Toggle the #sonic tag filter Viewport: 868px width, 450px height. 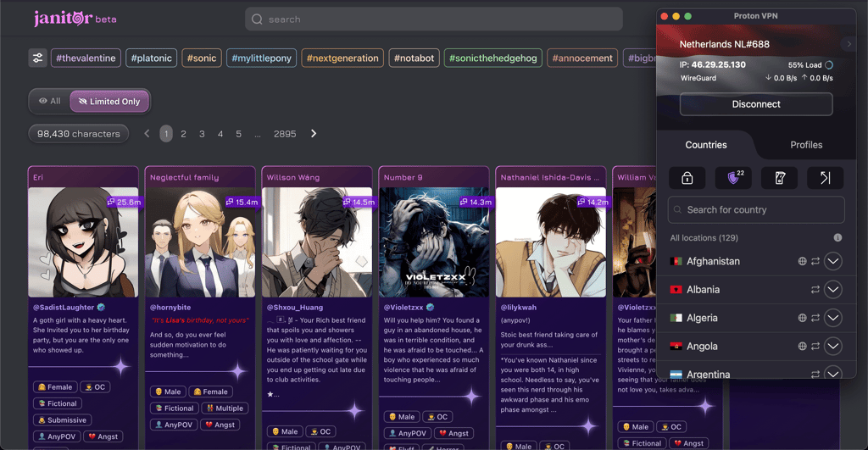coord(202,58)
